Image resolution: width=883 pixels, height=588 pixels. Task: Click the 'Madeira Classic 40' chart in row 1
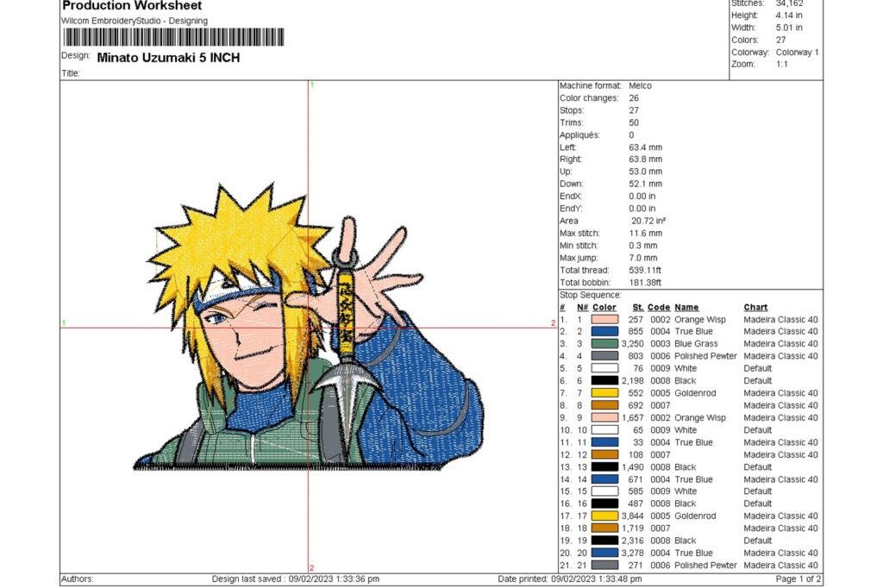coord(780,319)
